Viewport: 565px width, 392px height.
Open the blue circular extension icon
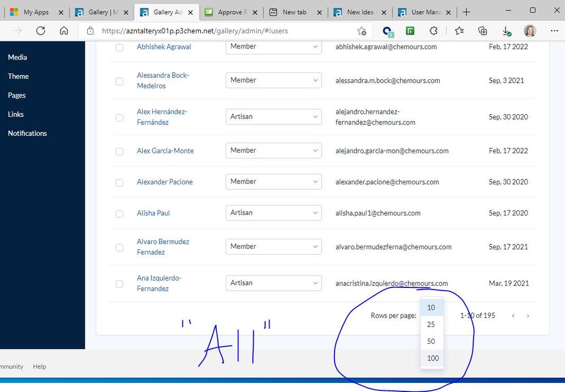388,31
